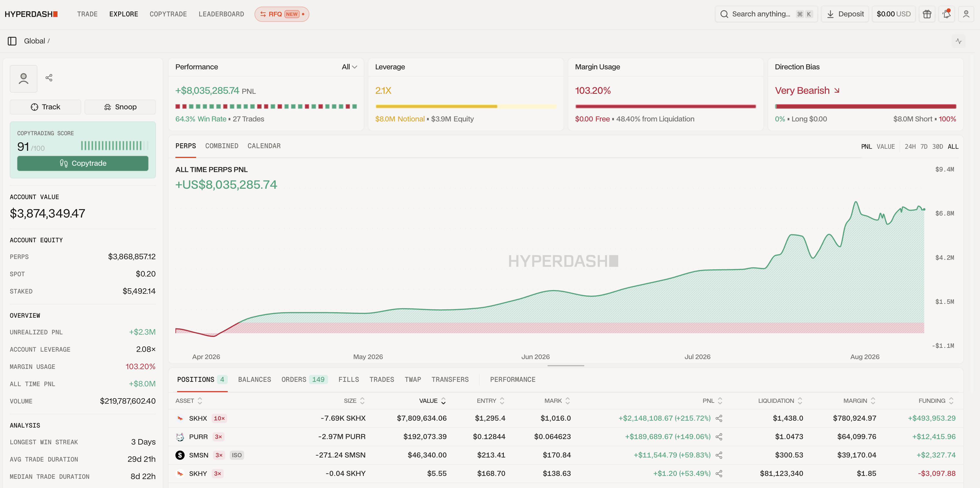Click the Leverage notional progress bar
This screenshot has height=488, width=980.
pyautogui.click(x=466, y=106)
